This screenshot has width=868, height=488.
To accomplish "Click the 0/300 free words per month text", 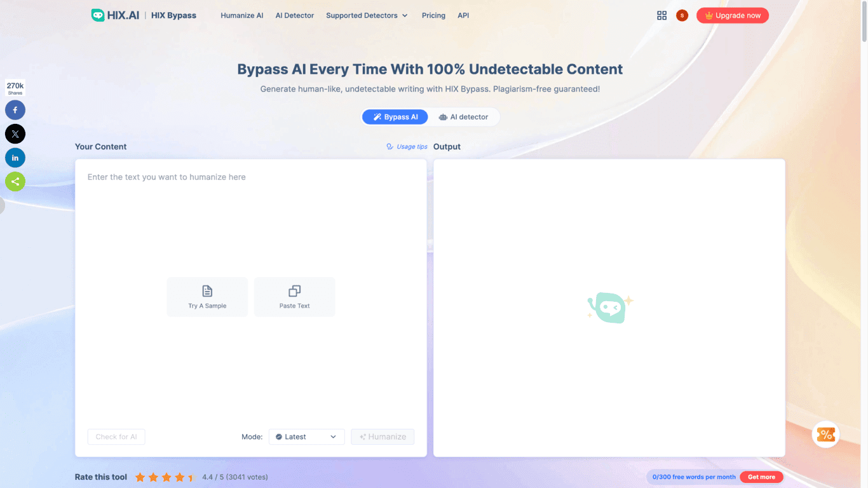I will click(x=694, y=477).
